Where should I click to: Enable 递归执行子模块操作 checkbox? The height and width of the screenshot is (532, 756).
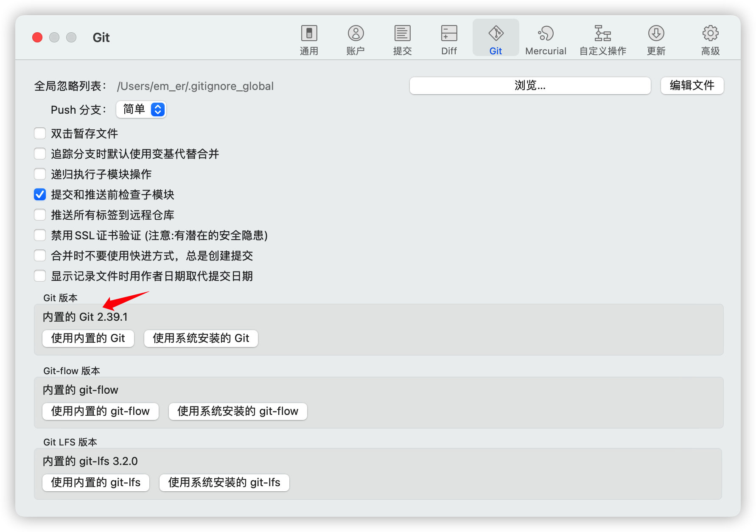coord(40,174)
